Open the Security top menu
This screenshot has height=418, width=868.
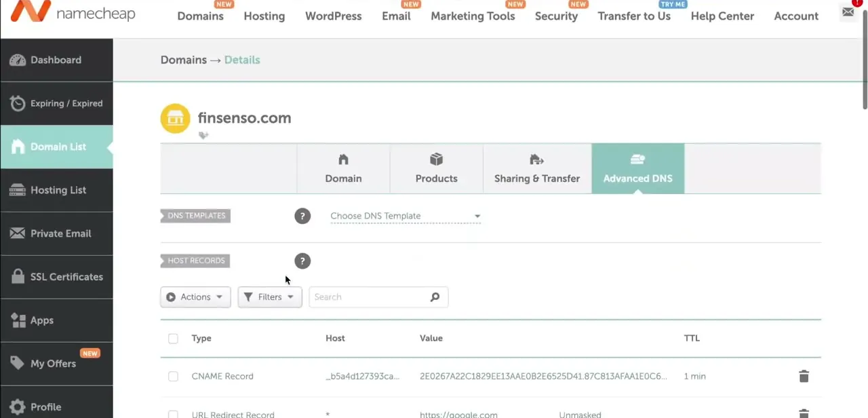pos(556,16)
